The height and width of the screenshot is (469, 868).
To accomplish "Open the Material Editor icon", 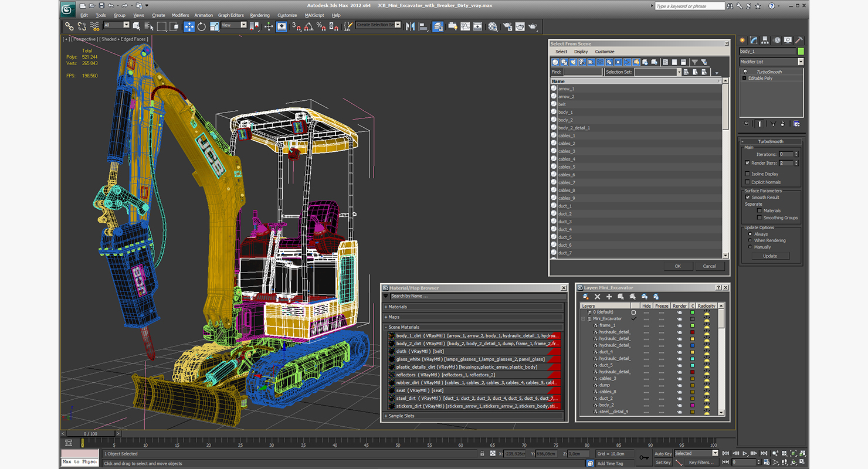I will click(x=493, y=26).
